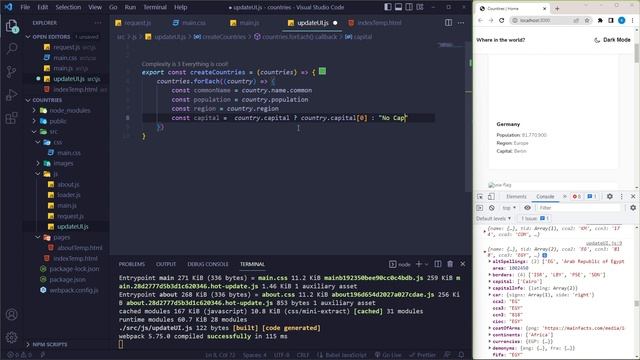This screenshot has width=640, height=360.
Task: Bookmark this page with star icon
Action: [587, 20]
